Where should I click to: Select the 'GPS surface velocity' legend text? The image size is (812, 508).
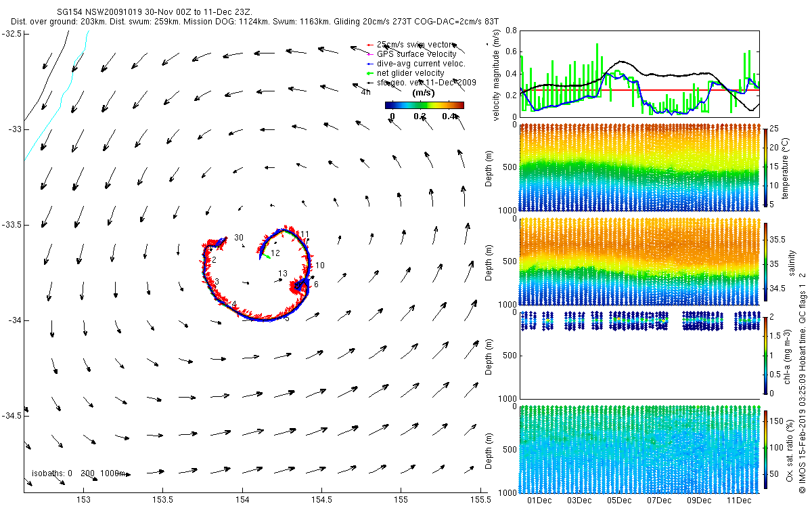pos(416,54)
